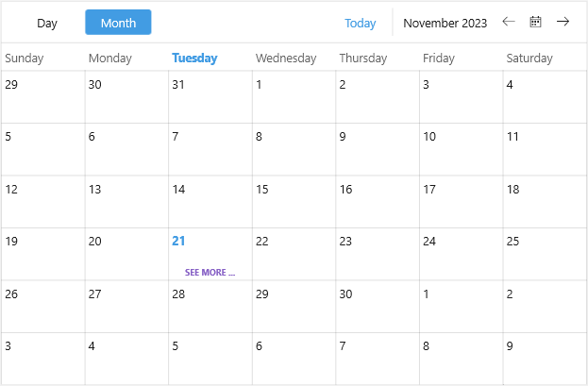The width and height of the screenshot is (588, 386).
Task: Jump to Today
Action: [361, 23]
